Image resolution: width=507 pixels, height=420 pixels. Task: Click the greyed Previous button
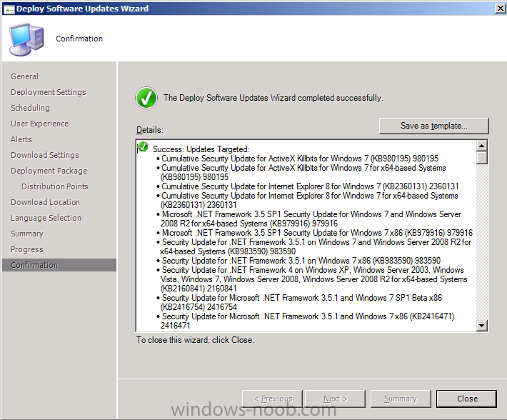272,399
